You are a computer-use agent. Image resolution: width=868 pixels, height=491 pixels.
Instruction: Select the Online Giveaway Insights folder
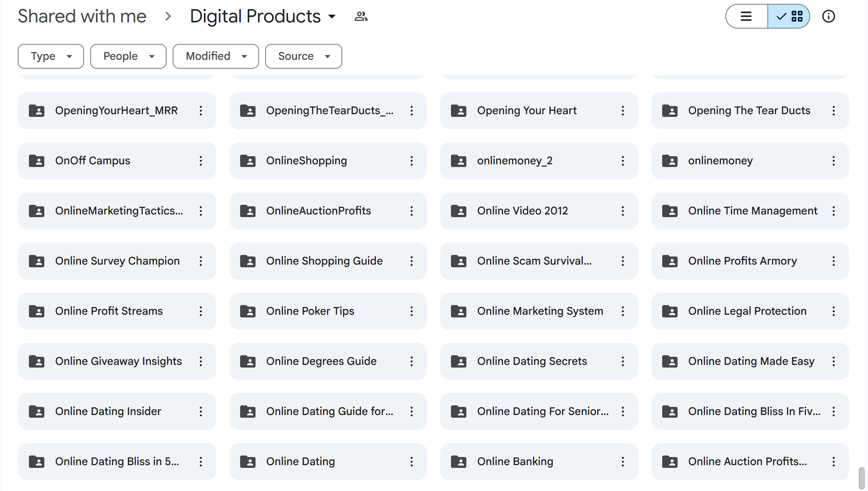pos(118,361)
